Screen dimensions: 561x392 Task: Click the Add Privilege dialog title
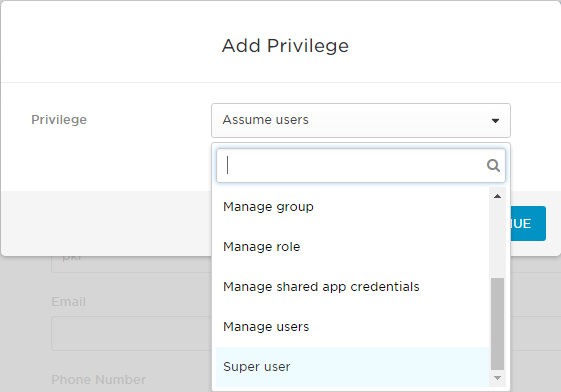click(285, 46)
